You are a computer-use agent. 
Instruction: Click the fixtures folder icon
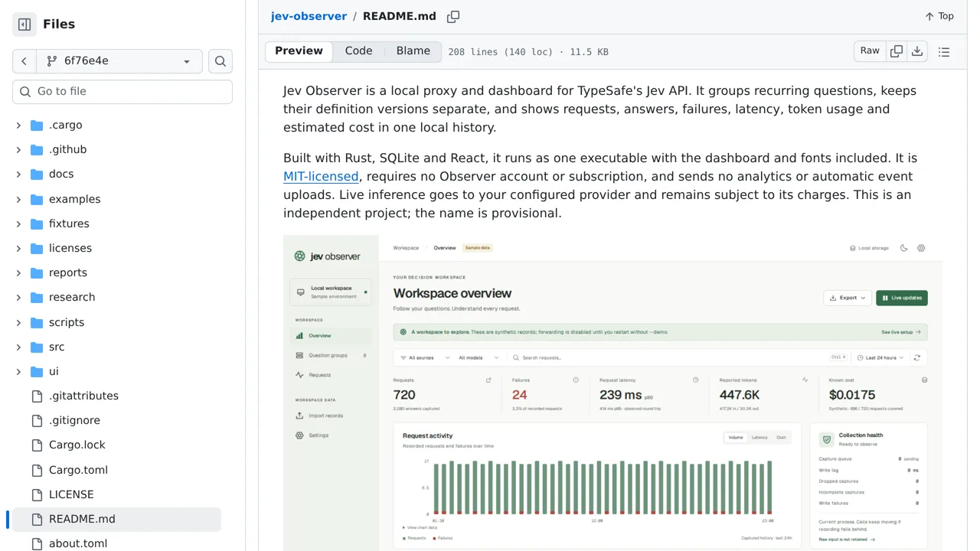[x=37, y=223]
